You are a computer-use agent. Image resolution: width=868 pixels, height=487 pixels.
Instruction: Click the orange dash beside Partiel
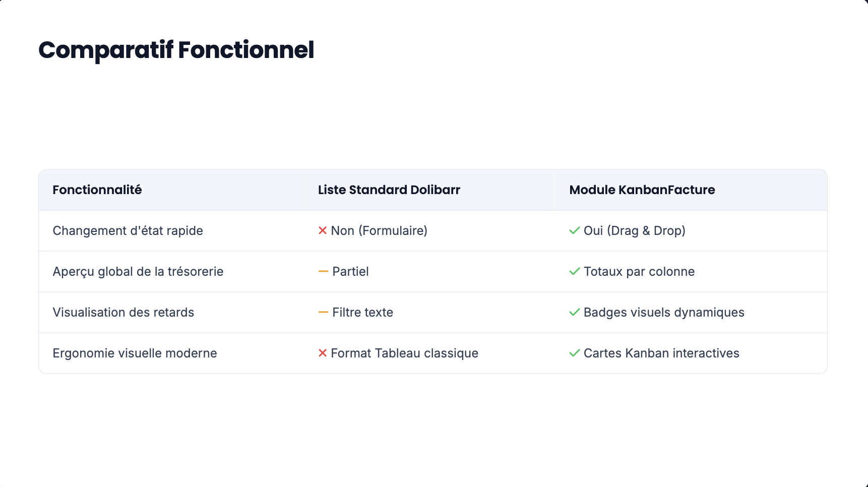pos(323,271)
